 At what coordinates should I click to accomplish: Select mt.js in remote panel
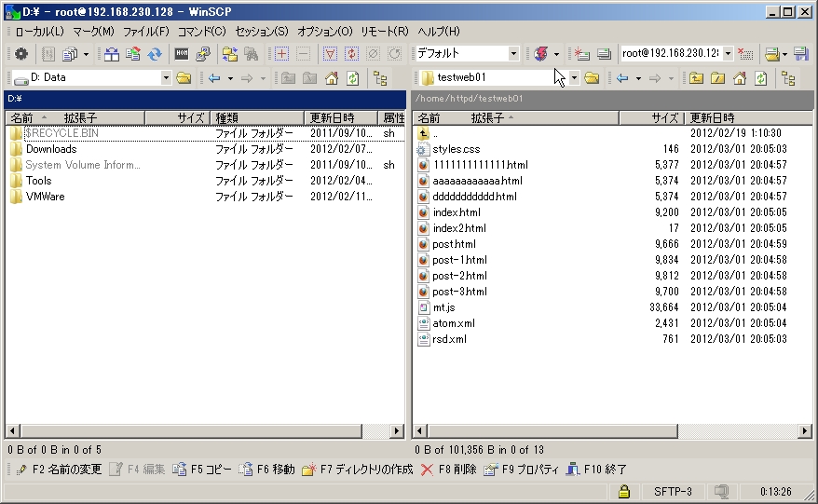click(444, 307)
